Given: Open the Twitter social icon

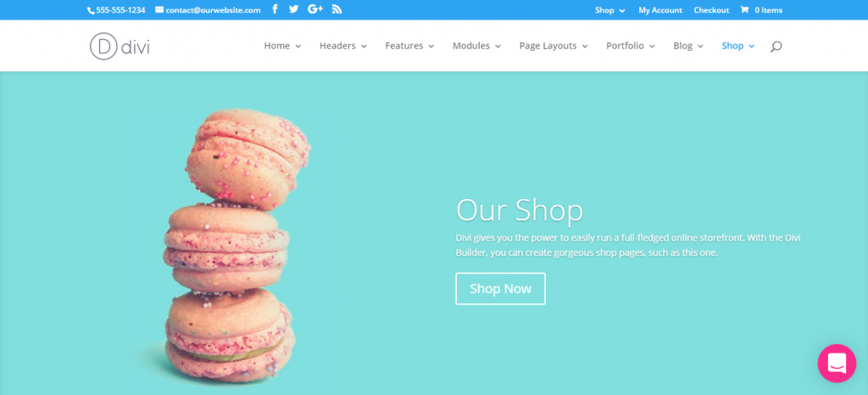Looking at the screenshot, I should coord(293,9).
